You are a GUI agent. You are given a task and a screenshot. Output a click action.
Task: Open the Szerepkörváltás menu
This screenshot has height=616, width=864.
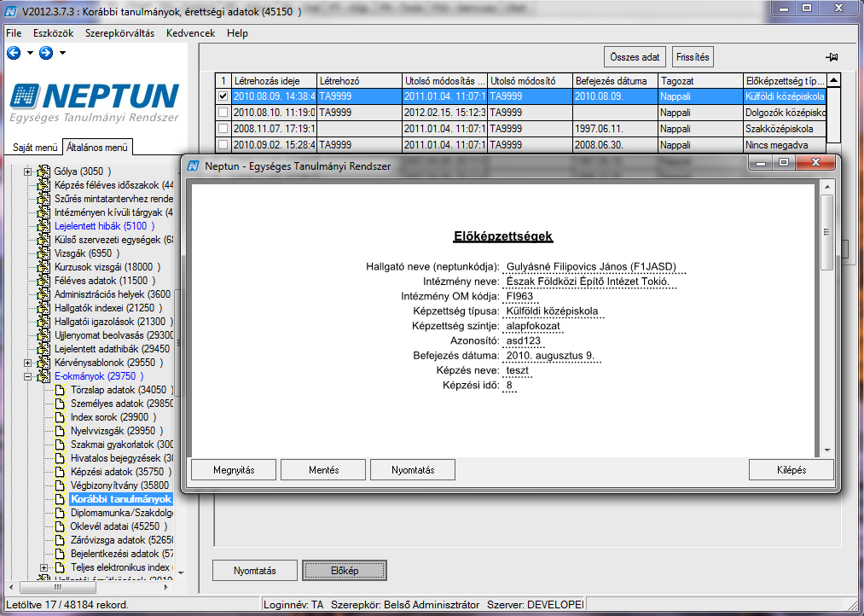point(119,33)
